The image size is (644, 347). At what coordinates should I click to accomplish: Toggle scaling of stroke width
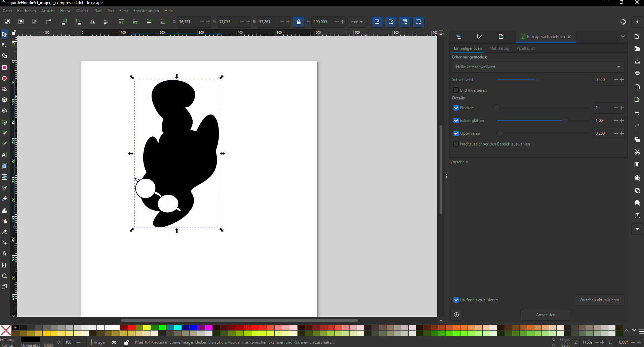tap(377, 22)
